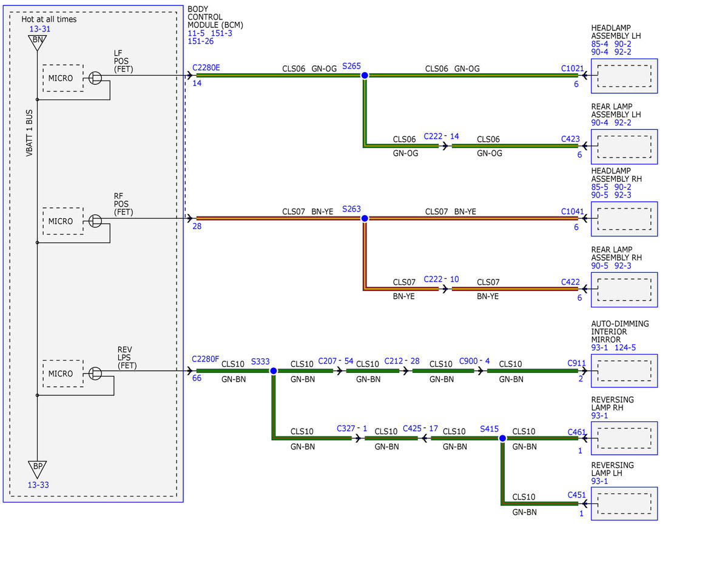Click the S415 splice dot
Screen dimensions: 728x562
click(502, 438)
